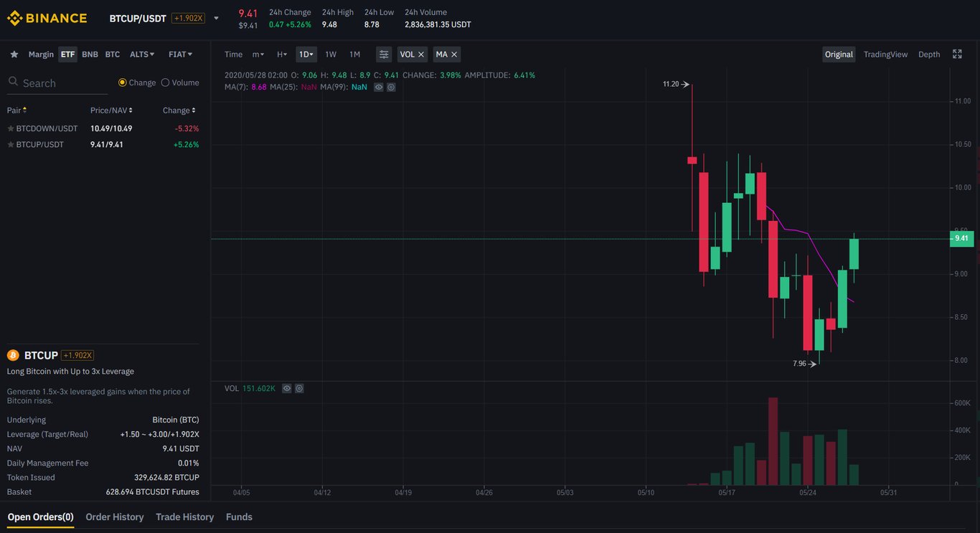Click the BTCUP token badge icon
This screenshot has width=980, height=533.
tap(12, 355)
